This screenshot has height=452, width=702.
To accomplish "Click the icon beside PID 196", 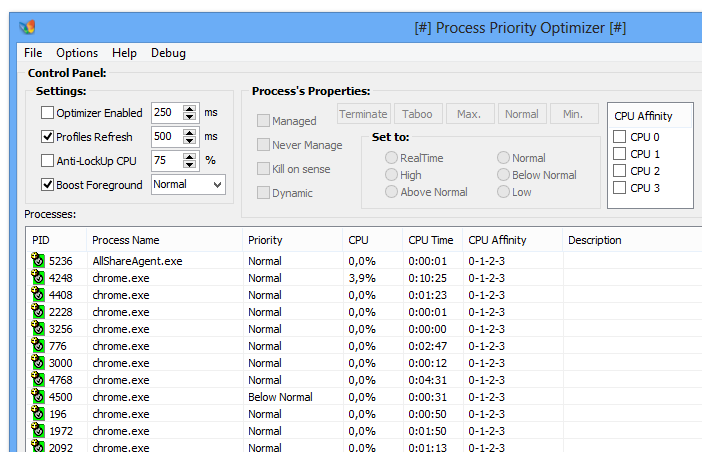I will tap(38, 414).
